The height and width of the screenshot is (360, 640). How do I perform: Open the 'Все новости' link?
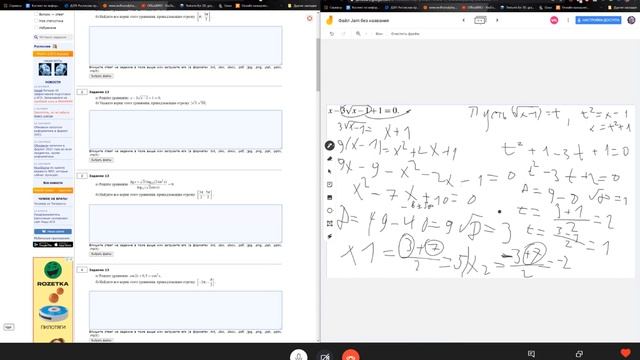(x=53, y=183)
